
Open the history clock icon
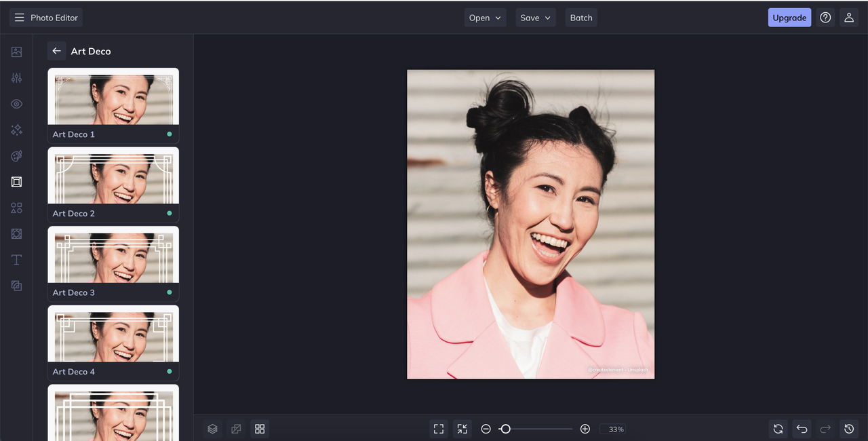click(x=849, y=429)
